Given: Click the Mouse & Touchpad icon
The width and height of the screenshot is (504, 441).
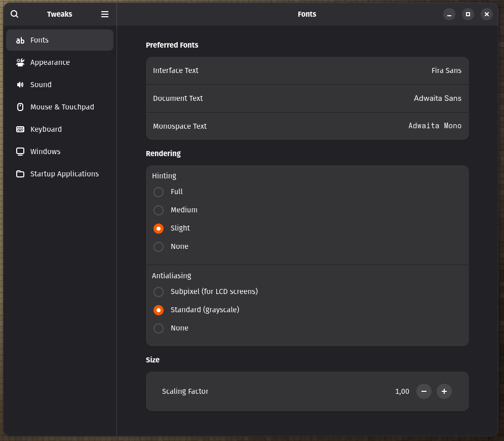Looking at the screenshot, I should tap(20, 107).
